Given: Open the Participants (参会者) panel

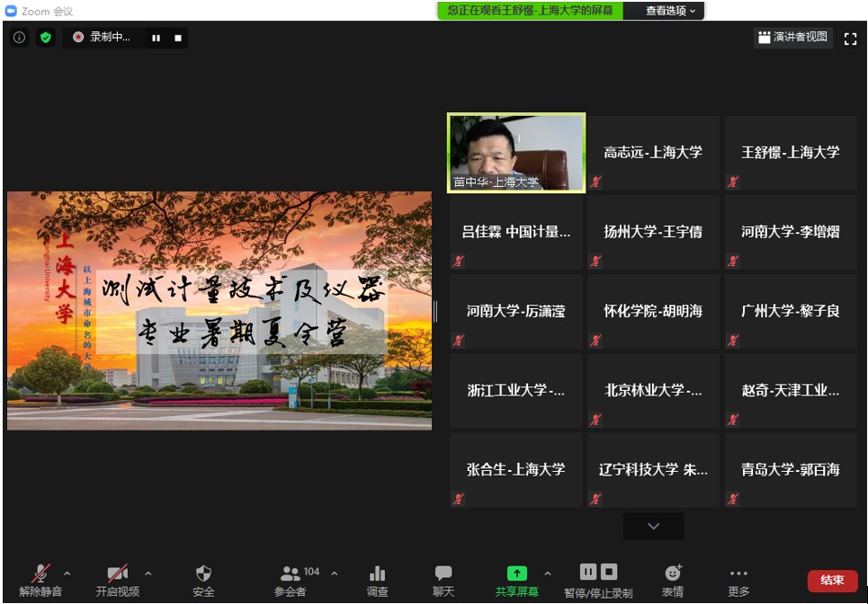Looking at the screenshot, I should (291, 573).
